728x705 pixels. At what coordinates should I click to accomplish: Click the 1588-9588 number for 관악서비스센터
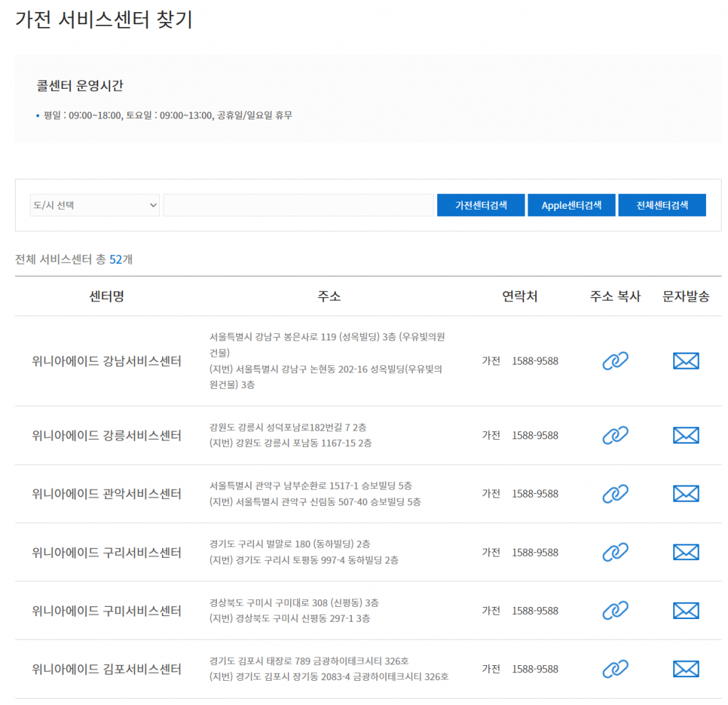coord(534,493)
